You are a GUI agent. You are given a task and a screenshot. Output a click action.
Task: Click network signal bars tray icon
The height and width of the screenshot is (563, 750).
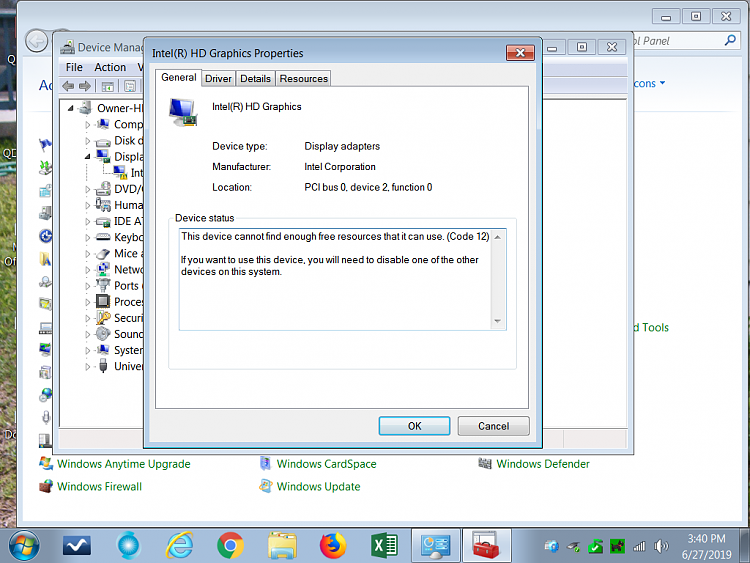(640, 546)
